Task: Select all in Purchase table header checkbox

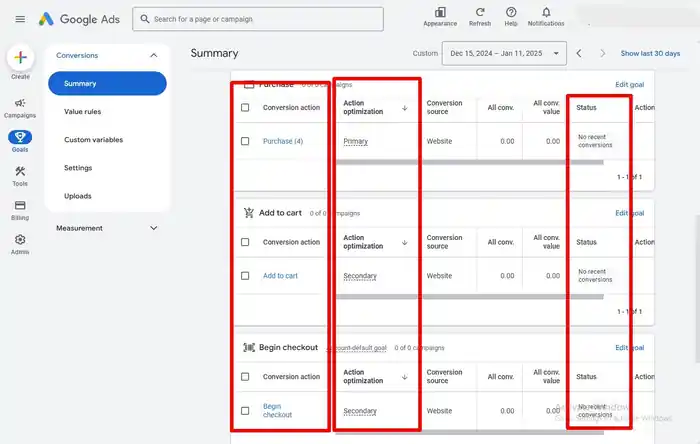Action: coord(245,108)
